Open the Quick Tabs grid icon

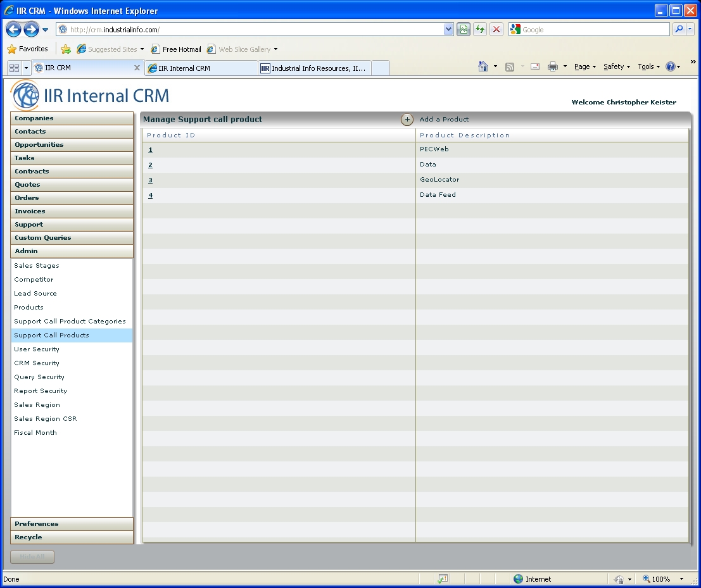coord(14,68)
